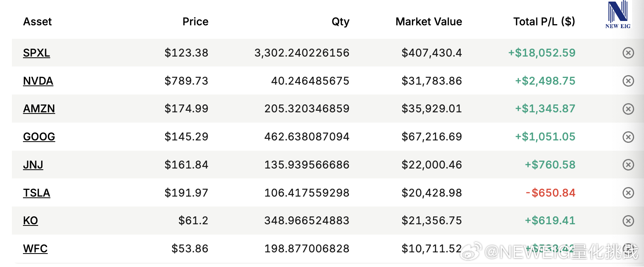Click the Market Value column header

click(429, 21)
